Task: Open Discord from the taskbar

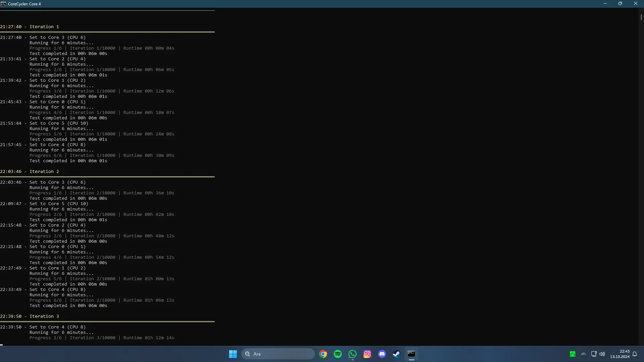Action: point(382,354)
